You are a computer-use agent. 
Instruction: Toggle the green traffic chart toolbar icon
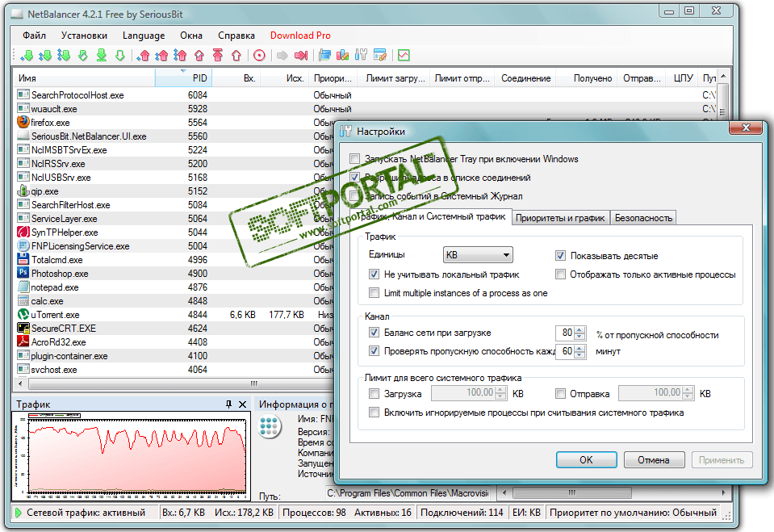pos(404,56)
